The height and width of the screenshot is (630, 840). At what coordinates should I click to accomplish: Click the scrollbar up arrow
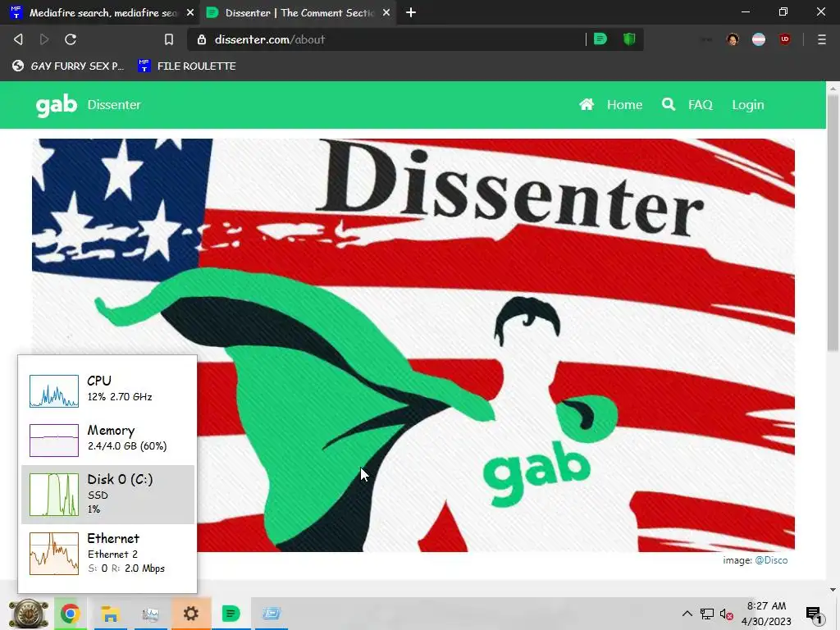click(x=833, y=87)
